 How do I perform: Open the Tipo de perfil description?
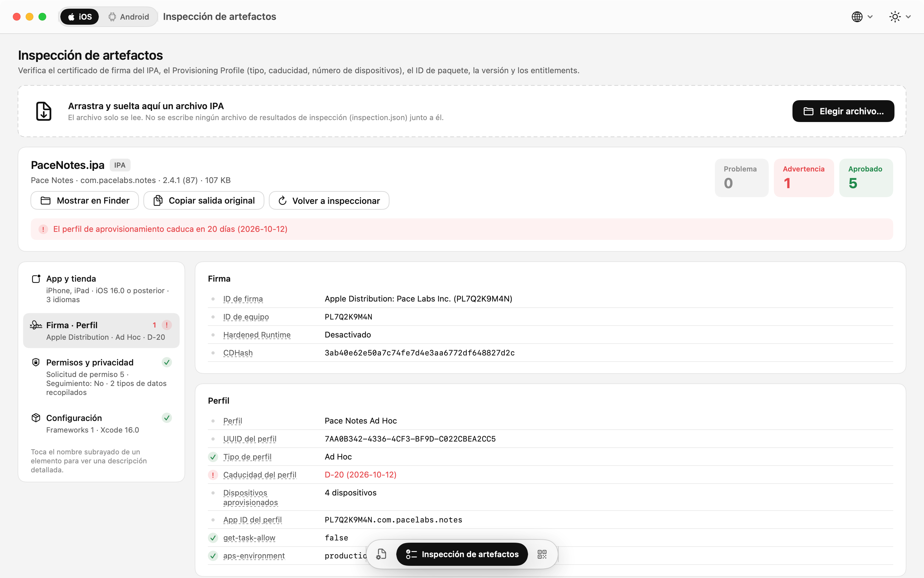coord(247,457)
